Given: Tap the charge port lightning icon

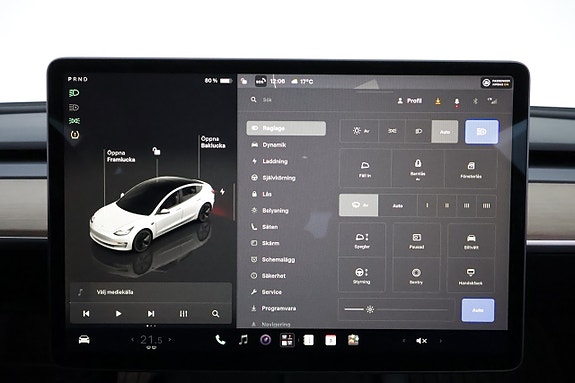Looking at the screenshot, I should [222, 192].
